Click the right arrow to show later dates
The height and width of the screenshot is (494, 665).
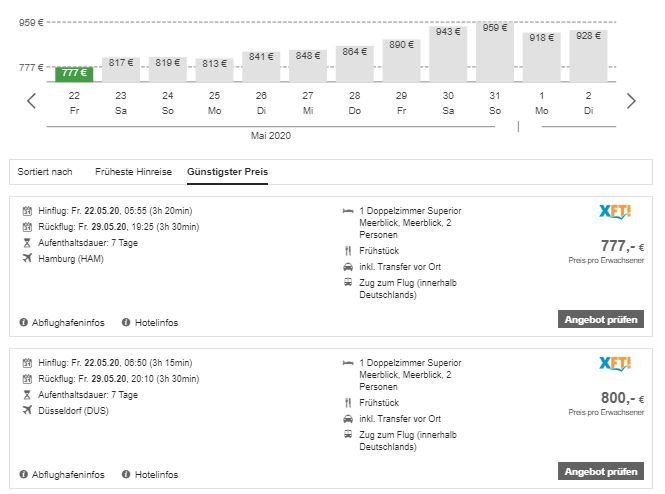point(630,100)
